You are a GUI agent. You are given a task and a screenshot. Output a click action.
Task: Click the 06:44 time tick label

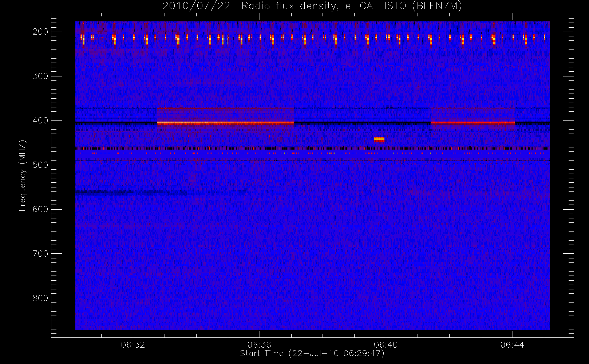tap(512, 345)
